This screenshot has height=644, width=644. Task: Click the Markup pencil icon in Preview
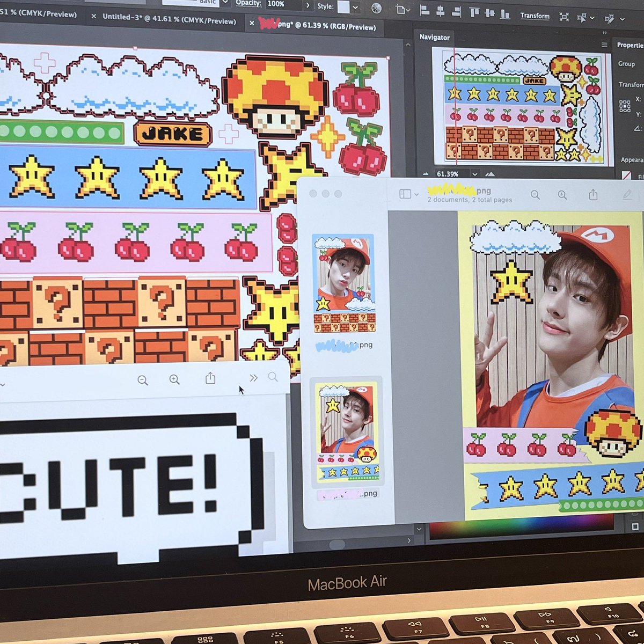click(x=627, y=195)
